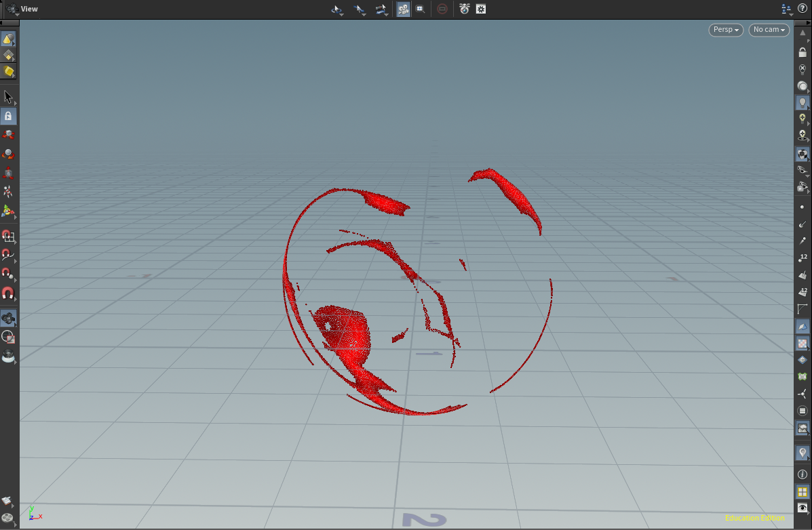Choose the Scale tool icon
Image resolution: width=812 pixels, height=530 pixels.
click(8, 172)
